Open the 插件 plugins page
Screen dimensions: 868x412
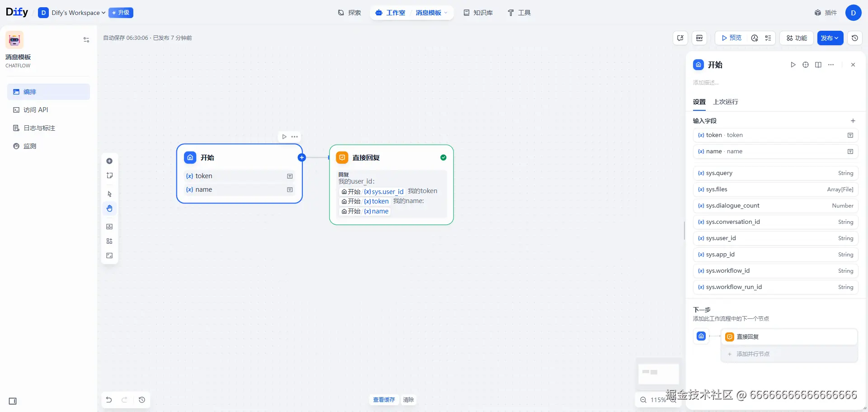click(x=826, y=13)
